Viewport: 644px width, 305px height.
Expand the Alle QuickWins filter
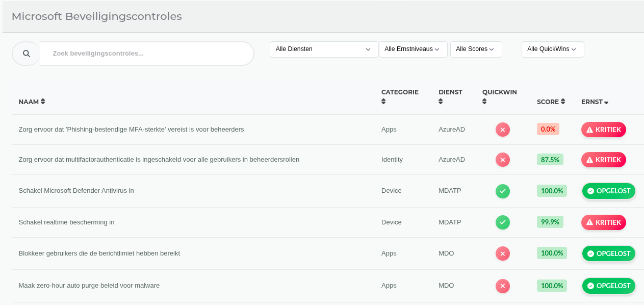(x=552, y=49)
